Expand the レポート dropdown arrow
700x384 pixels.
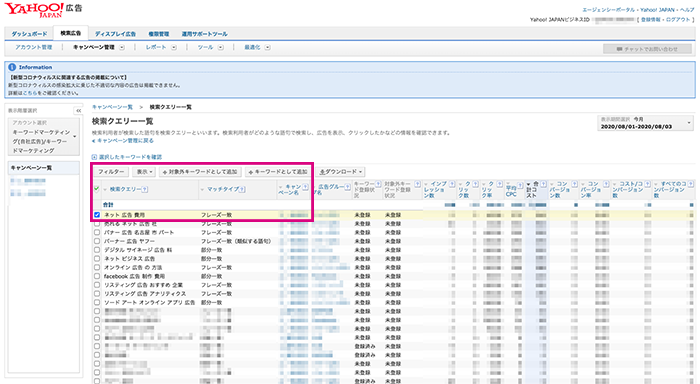[174, 47]
